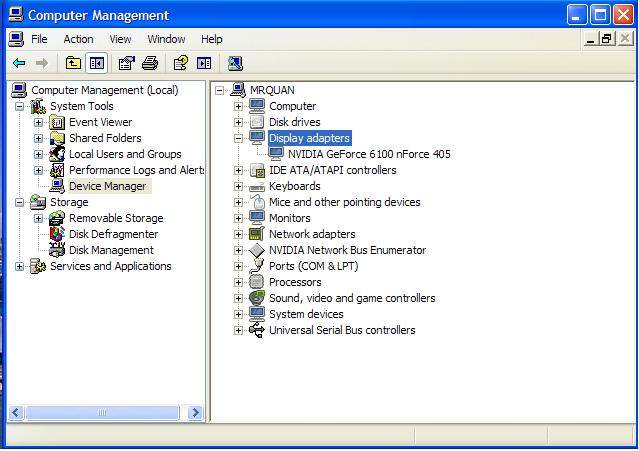Click the Show/Hide Action Pane icon
This screenshot has width=639, height=451.
(204, 63)
